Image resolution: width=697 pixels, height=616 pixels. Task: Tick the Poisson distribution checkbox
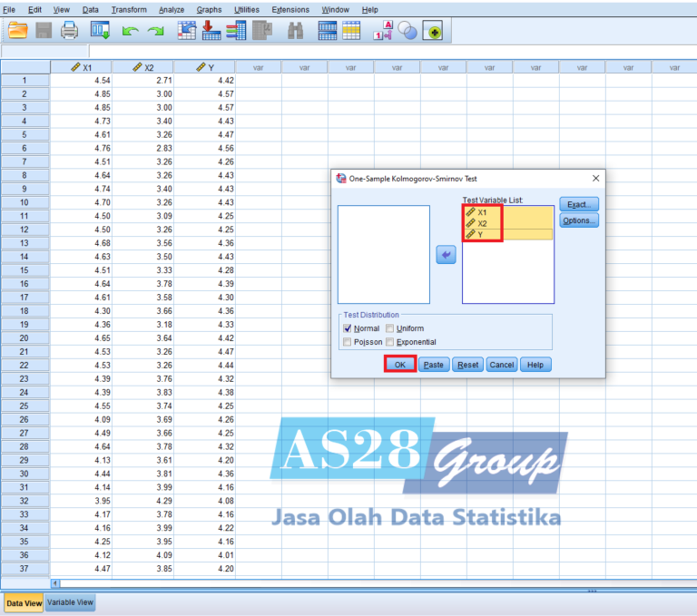348,342
